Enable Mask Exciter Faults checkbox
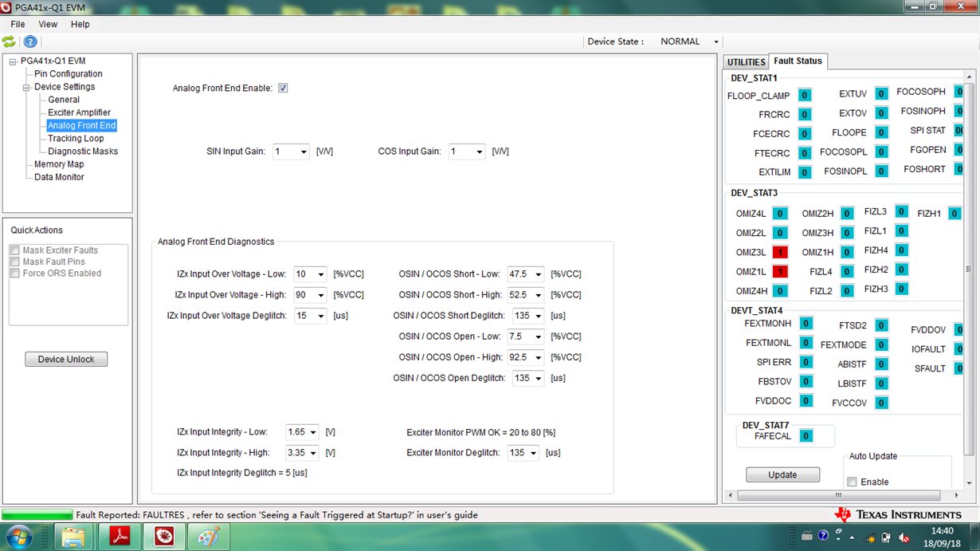 point(14,250)
